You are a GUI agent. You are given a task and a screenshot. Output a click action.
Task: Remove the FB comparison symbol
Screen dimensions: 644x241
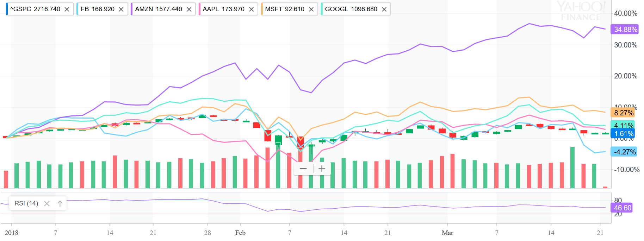[121, 9]
